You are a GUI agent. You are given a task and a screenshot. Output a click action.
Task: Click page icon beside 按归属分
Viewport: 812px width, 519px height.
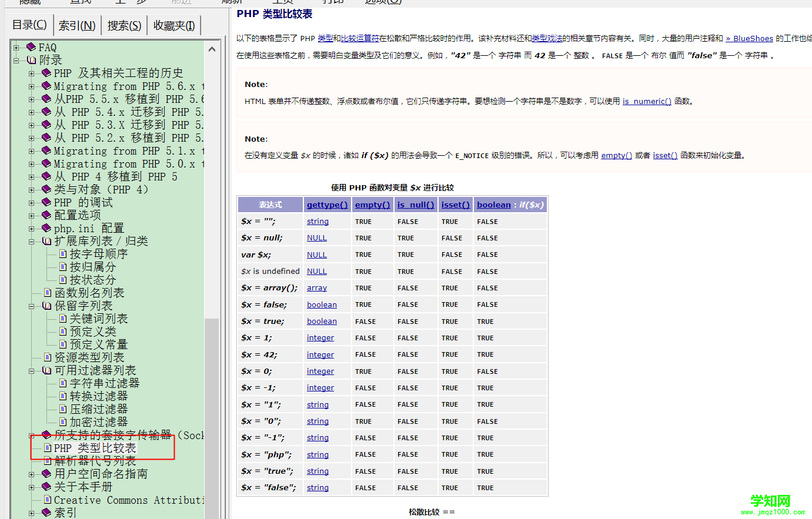pyautogui.click(x=63, y=267)
